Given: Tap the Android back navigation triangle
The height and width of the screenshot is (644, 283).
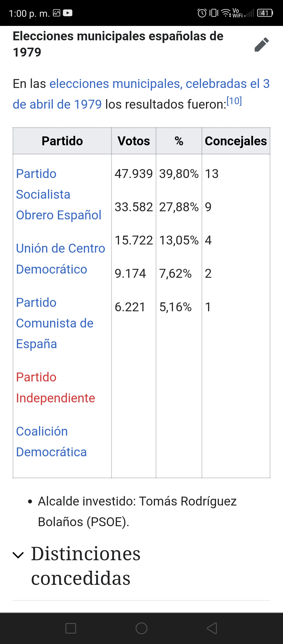Looking at the screenshot, I should click(212, 628).
